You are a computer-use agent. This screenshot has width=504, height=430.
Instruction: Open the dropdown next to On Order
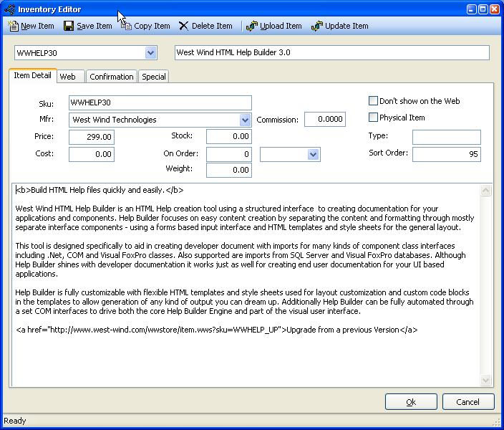click(x=313, y=154)
